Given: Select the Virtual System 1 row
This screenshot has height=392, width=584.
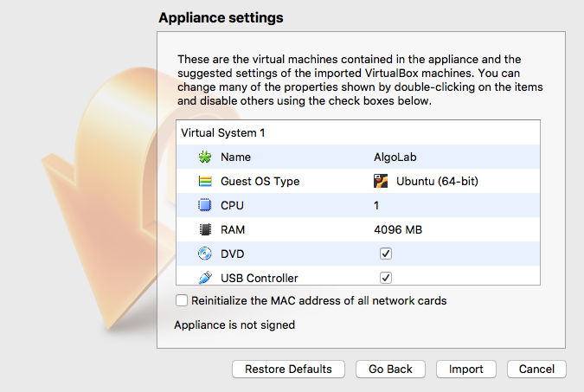Looking at the screenshot, I should coord(358,132).
